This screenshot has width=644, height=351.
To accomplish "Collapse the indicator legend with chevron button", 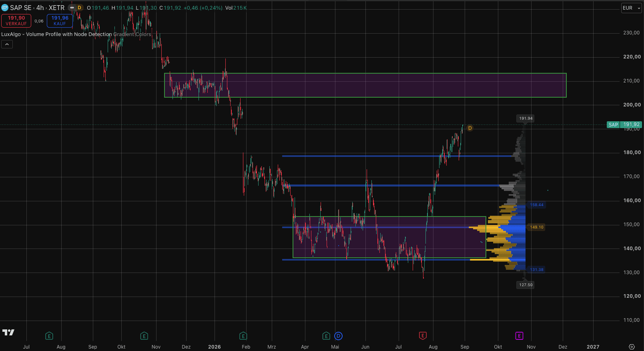I will click(7, 44).
